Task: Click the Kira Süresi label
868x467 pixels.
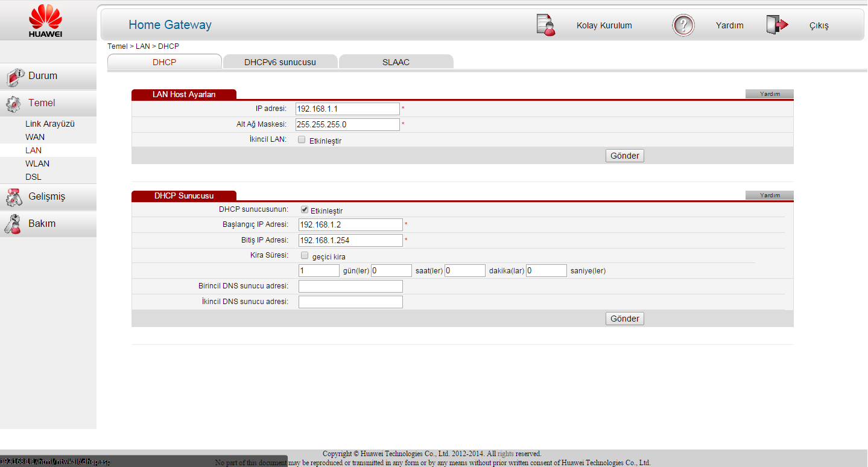Action: click(269, 256)
